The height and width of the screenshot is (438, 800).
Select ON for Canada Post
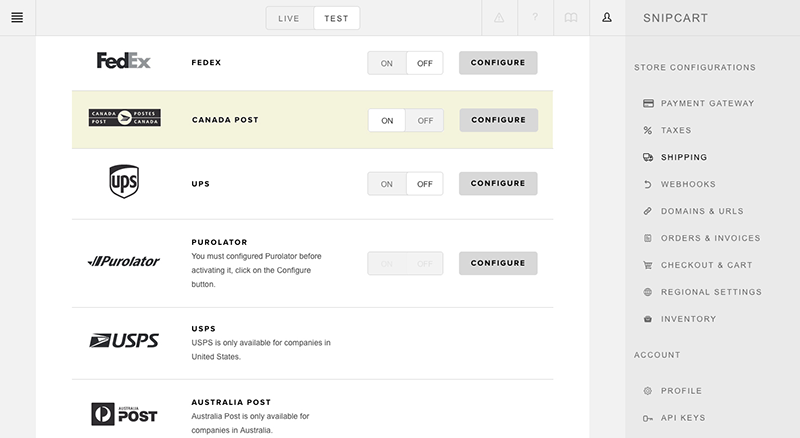(387, 120)
